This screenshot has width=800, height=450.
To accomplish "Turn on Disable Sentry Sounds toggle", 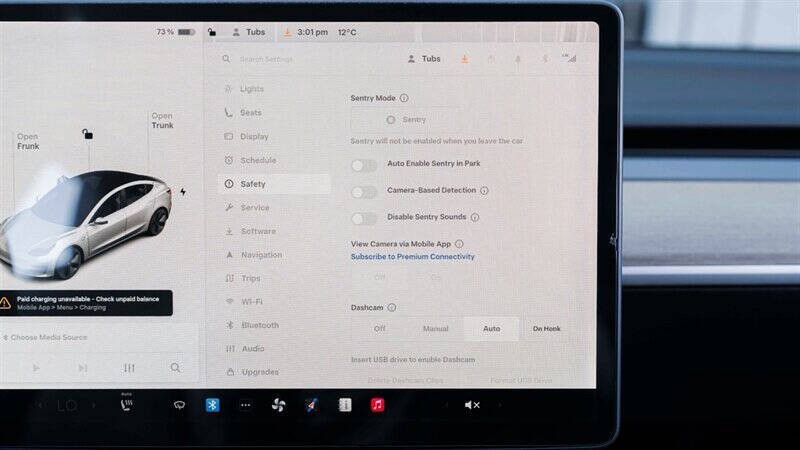I will coord(364,217).
